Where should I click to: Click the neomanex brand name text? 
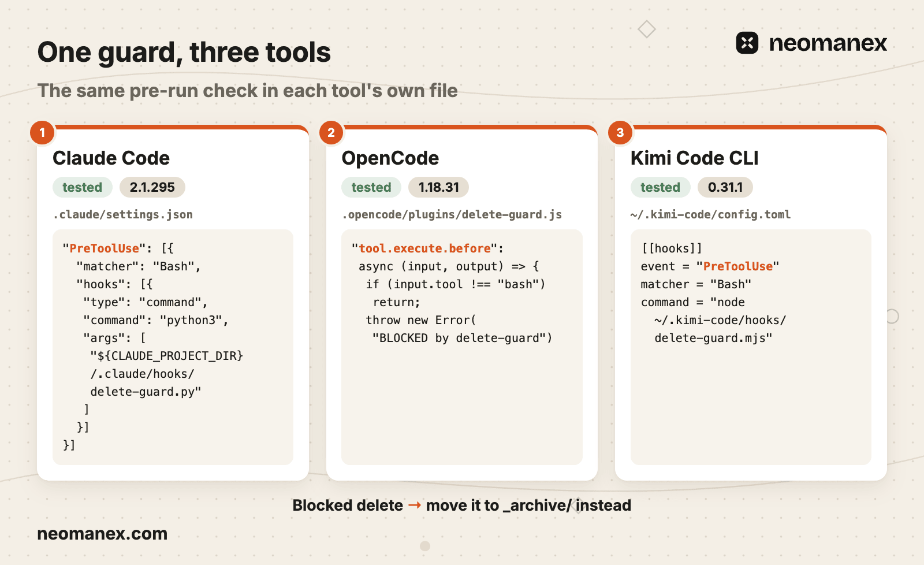pyautogui.click(x=828, y=43)
